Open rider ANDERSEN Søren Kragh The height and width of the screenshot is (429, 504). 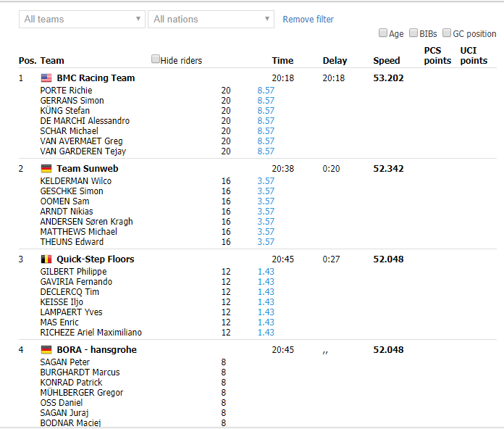(86, 222)
